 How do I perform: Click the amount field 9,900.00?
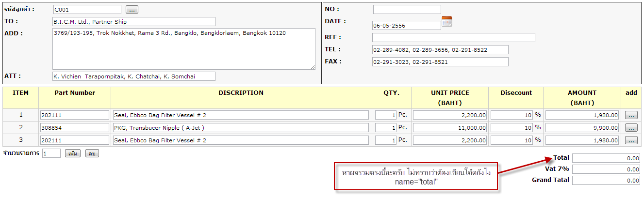tap(582, 128)
